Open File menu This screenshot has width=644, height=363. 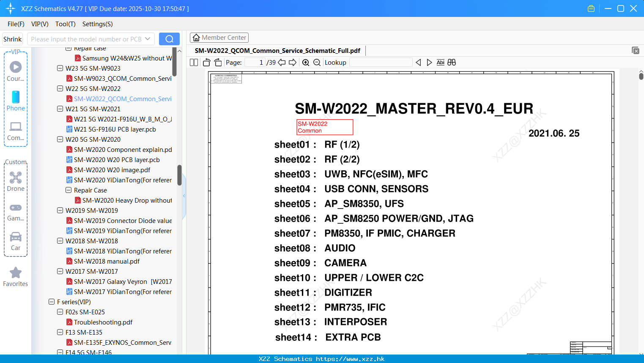pyautogui.click(x=16, y=24)
